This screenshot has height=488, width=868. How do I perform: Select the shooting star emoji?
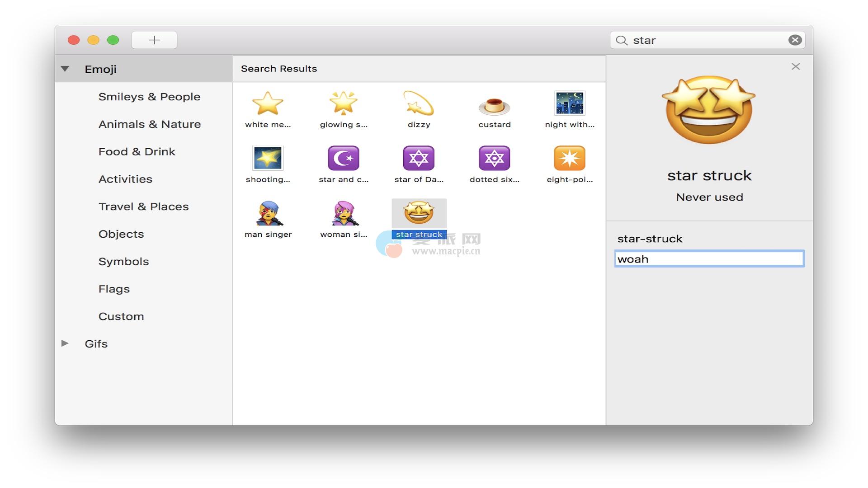[x=268, y=158]
